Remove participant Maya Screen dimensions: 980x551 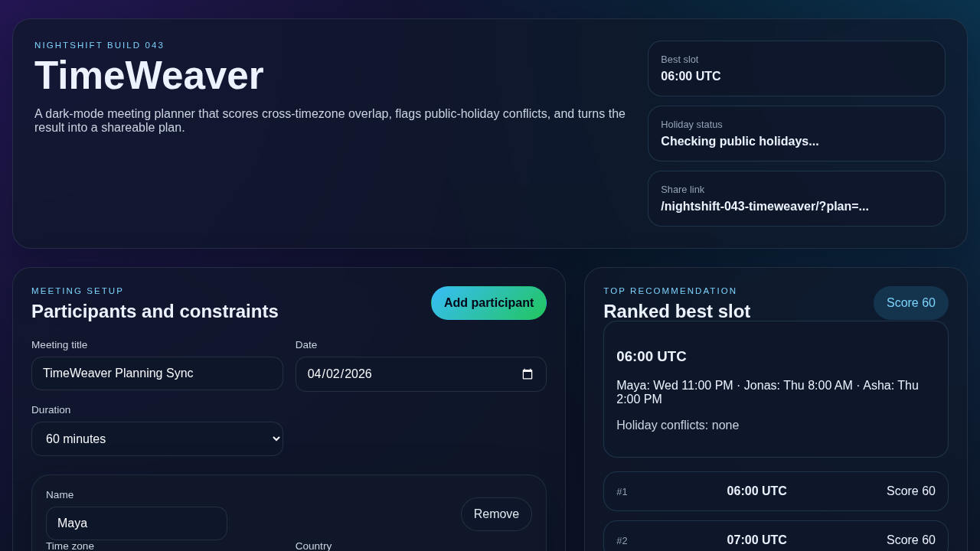pyautogui.click(x=496, y=514)
